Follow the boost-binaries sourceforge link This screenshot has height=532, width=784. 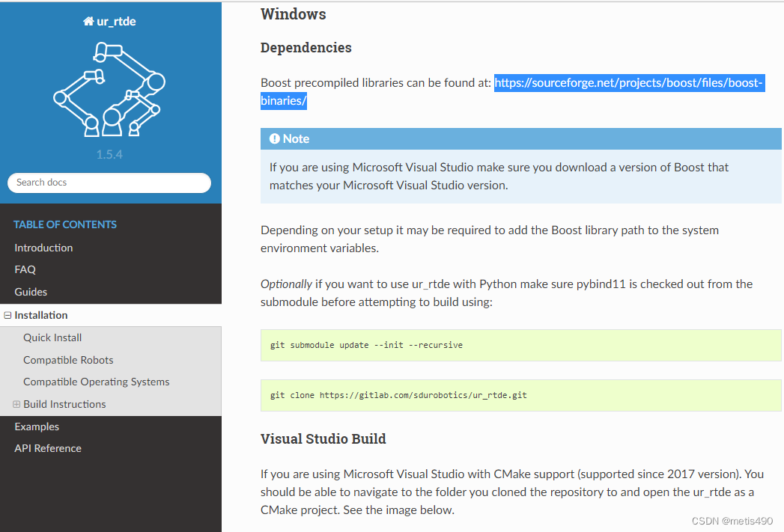[x=629, y=82]
